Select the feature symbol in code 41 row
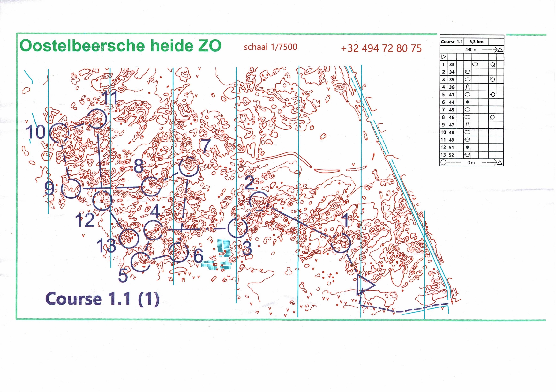 tap(468, 95)
